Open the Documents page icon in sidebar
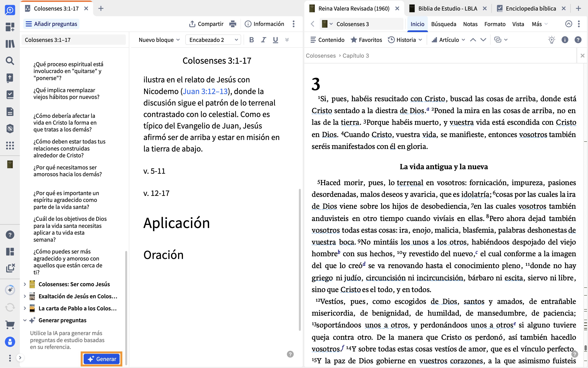The height and width of the screenshot is (368, 588). pos(10,112)
